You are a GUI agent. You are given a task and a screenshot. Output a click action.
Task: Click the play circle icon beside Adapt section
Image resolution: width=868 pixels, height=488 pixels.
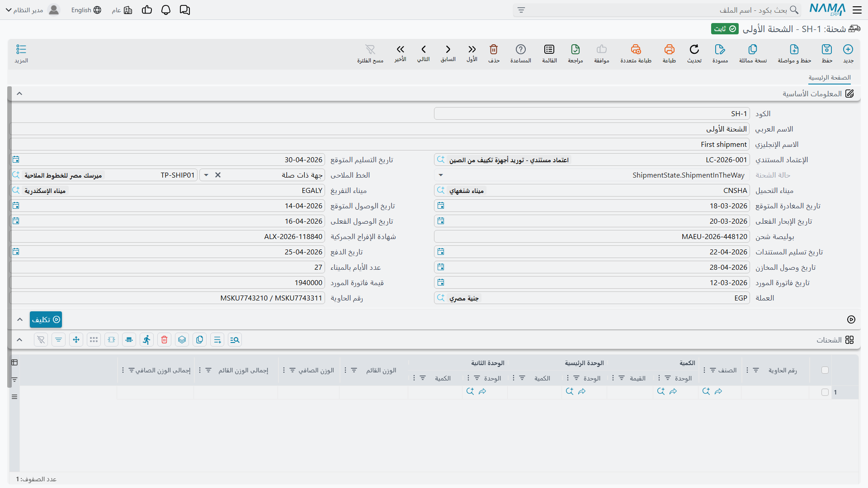pyautogui.click(x=851, y=319)
